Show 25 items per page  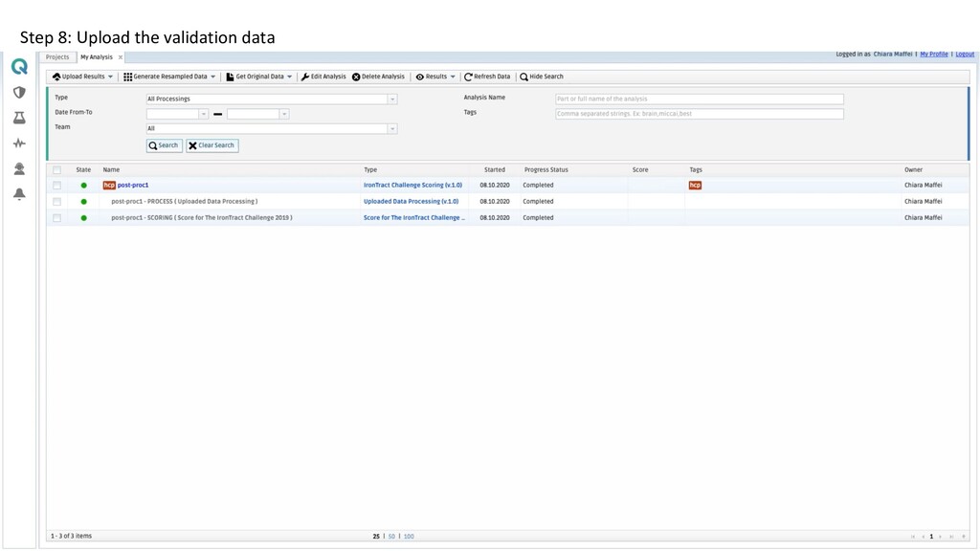(376, 537)
